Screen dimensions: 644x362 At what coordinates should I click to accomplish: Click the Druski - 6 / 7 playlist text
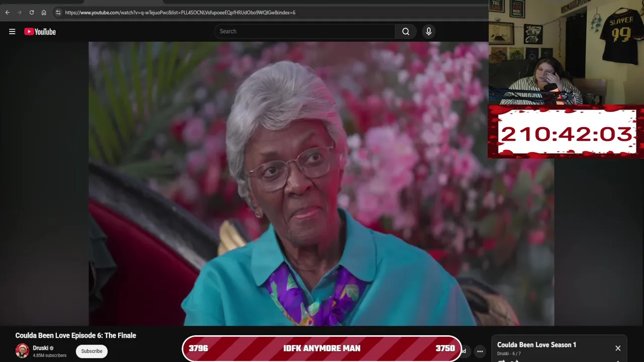pos(509,353)
